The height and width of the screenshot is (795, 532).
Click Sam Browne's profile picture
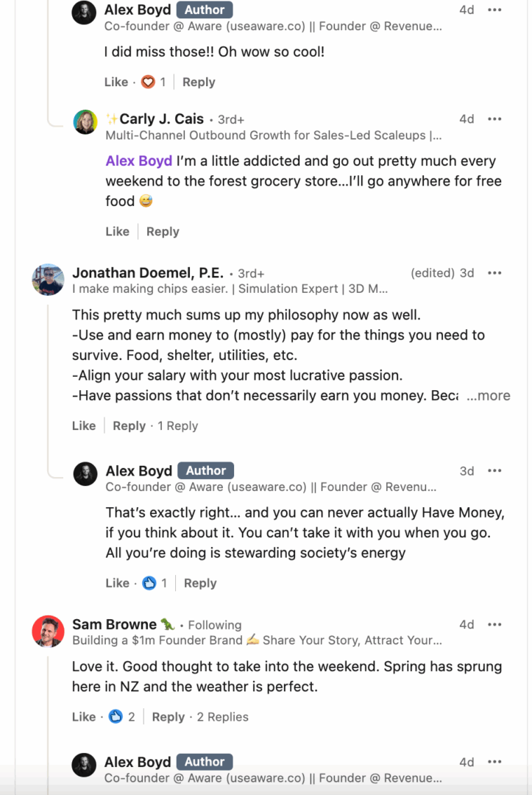point(48,632)
